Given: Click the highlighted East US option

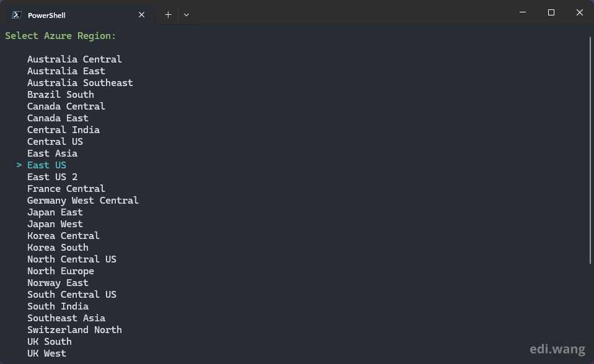Looking at the screenshot, I should [x=46, y=165].
